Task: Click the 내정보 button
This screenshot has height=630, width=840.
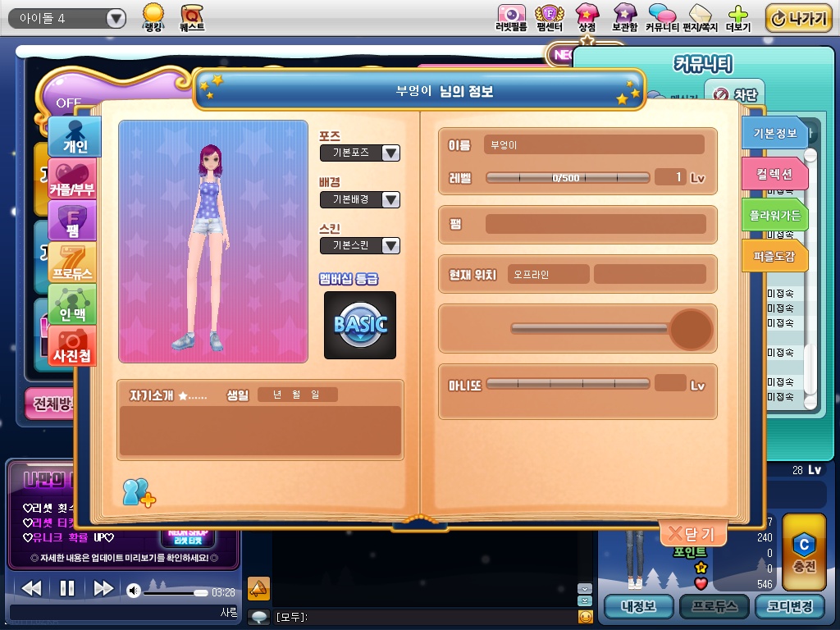Action: point(638,606)
